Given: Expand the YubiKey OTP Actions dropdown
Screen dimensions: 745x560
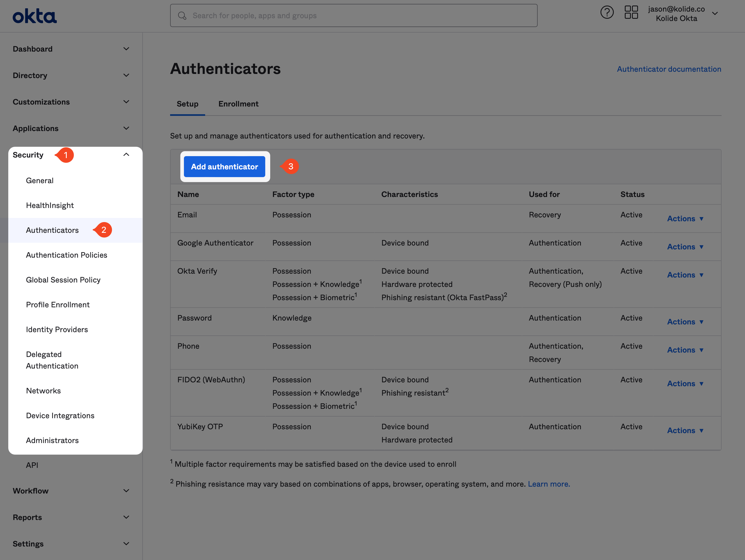Looking at the screenshot, I should [684, 430].
